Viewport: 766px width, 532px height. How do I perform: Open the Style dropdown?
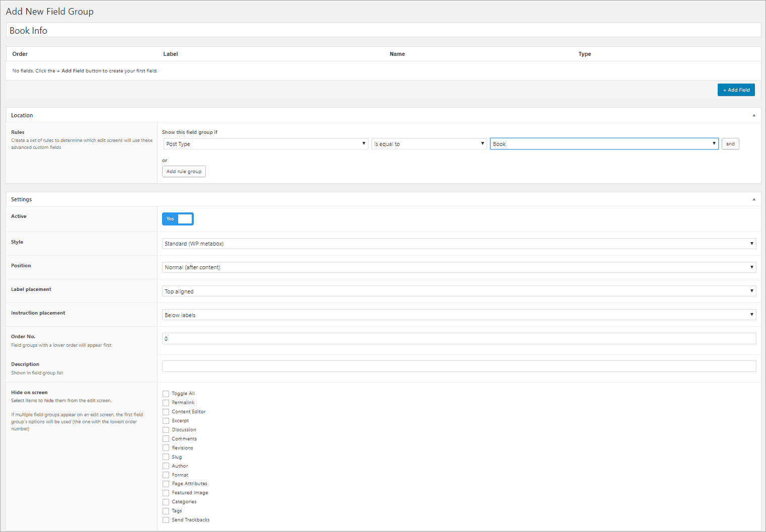(x=458, y=244)
